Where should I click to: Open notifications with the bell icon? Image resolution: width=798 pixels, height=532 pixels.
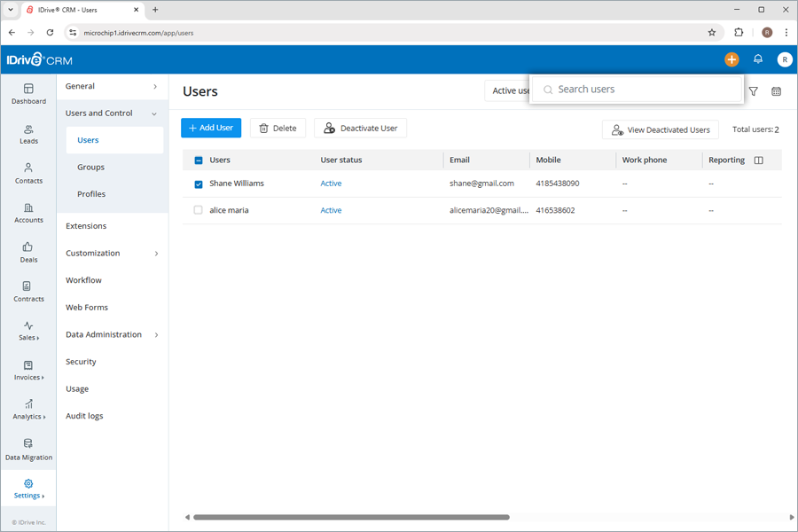pyautogui.click(x=758, y=59)
